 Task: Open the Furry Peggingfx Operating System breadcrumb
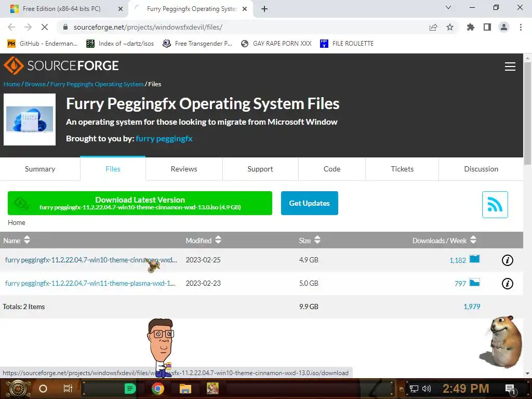[x=97, y=84]
